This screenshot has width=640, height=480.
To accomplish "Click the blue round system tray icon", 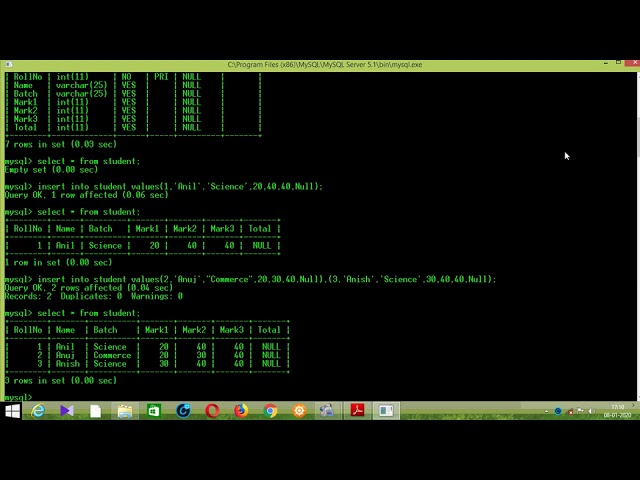I will tap(558, 411).
